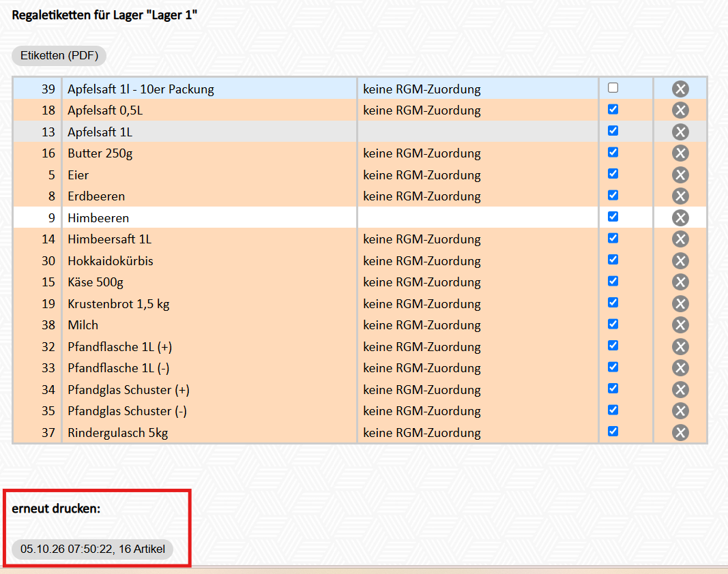Viewport: 728px width, 574px height.
Task: Delete the Pfandflasche 1L (+) entry
Action: pyautogui.click(x=680, y=346)
